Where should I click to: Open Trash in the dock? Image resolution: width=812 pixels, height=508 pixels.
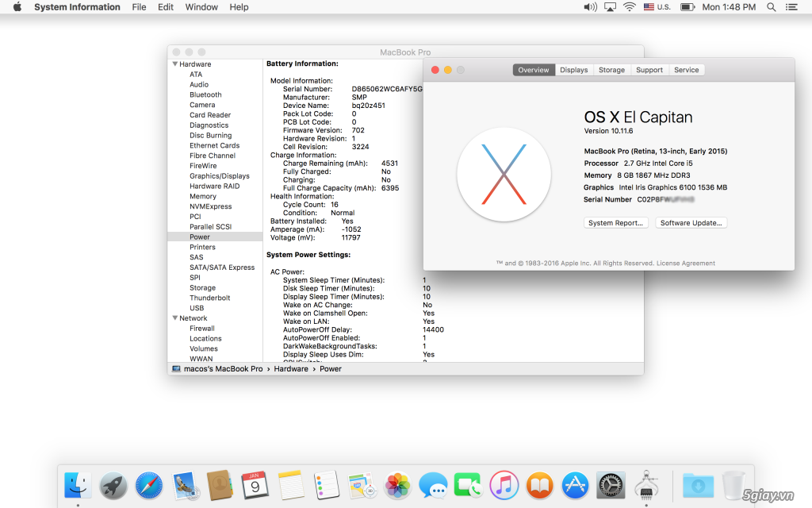[733, 486]
